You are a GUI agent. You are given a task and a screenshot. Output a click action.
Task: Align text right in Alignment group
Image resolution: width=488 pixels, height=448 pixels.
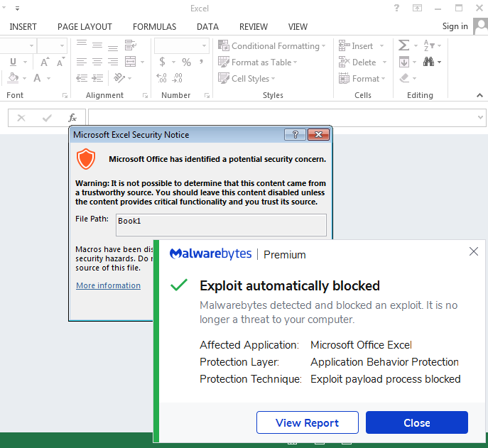click(x=113, y=62)
